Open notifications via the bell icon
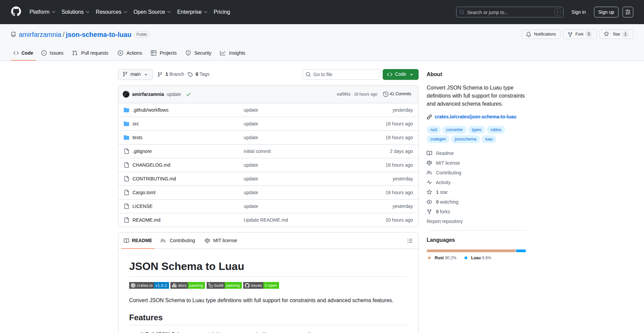Screen dimensions: 644x333 click(528, 34)
